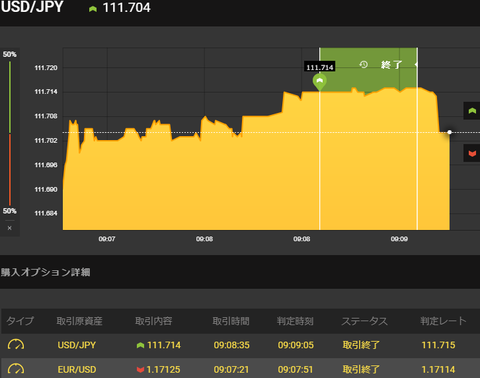Click the green up arrow buy button
This screenshot has height=378, width=480.
[472, 111]
